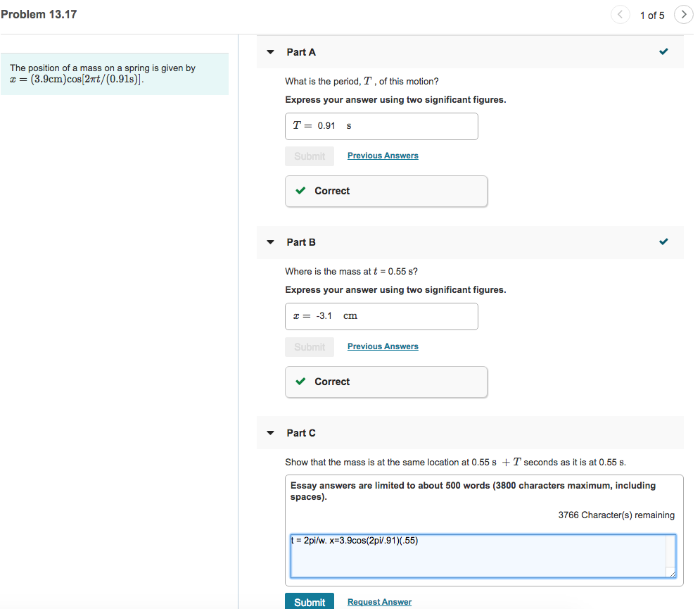Click the green checkmark icon on Part A header
This screenshot has width=700, height=609.
663,51
